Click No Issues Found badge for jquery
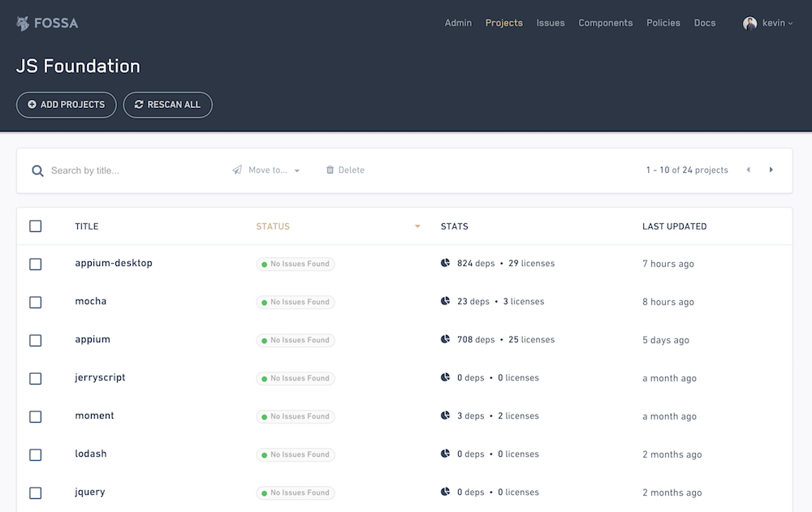The image size is (812, 512). point(296,493)
